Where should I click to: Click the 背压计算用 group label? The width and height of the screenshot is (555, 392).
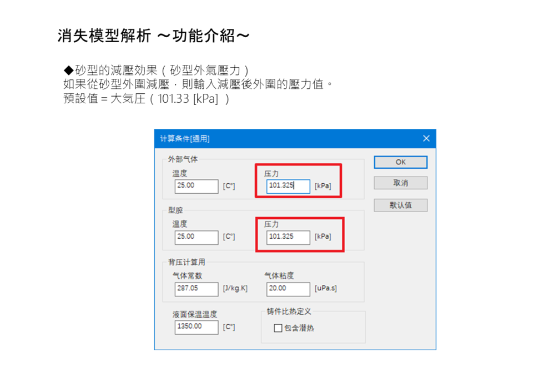(186, 263)
